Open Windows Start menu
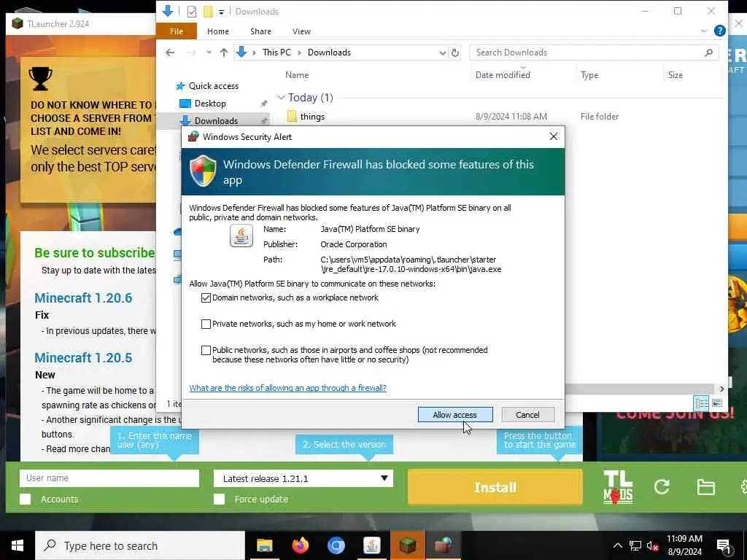 (18, 545)
